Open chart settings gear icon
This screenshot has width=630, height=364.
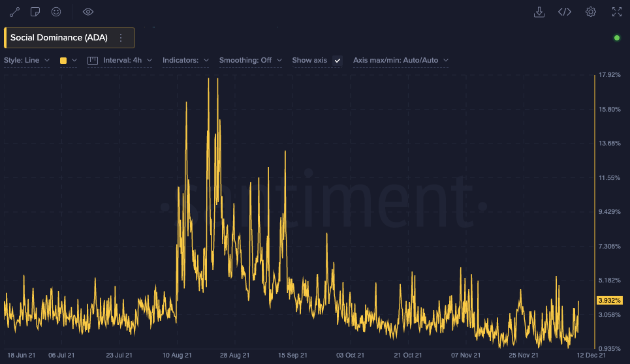pos(591,12)
